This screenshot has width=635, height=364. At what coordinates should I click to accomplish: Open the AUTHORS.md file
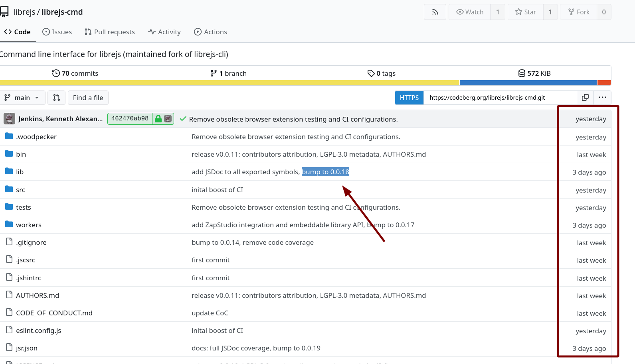[x=38, y=295]
